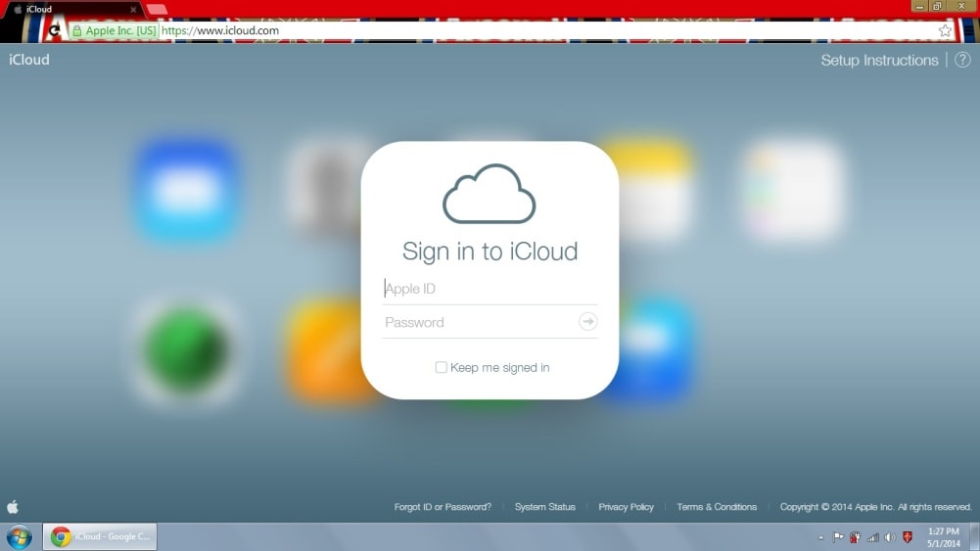Click the sign-in arrow button

(587, 322)
